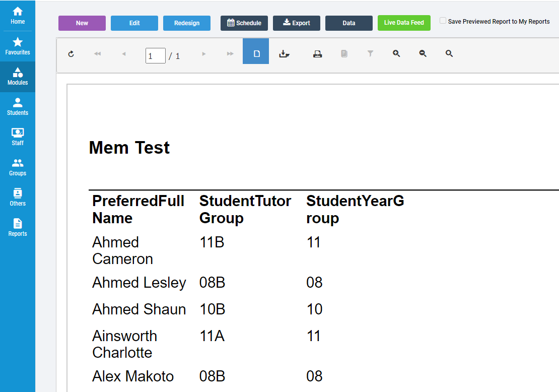This screenshot has width=559, height=392.
Task: Click the last page navigation icon
Action: 230,53
